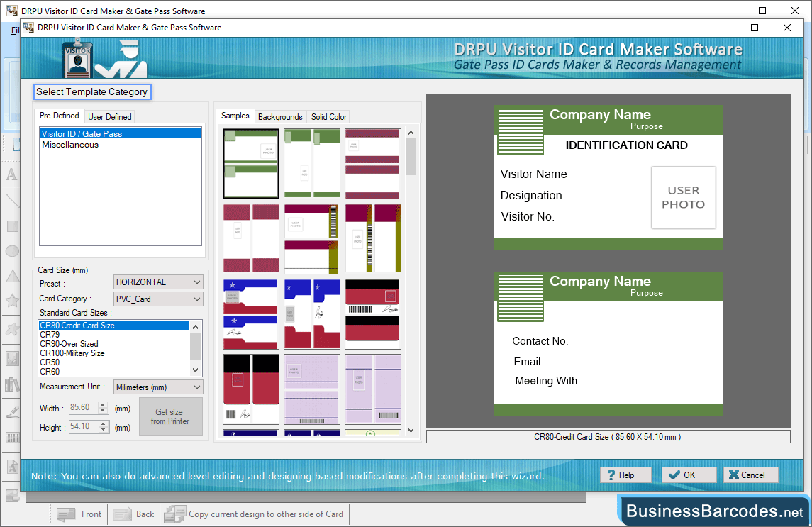Select CR90-Over Sized card size
Screen dimensions: 812x527
pyautogui.click(x=114, y=344)
